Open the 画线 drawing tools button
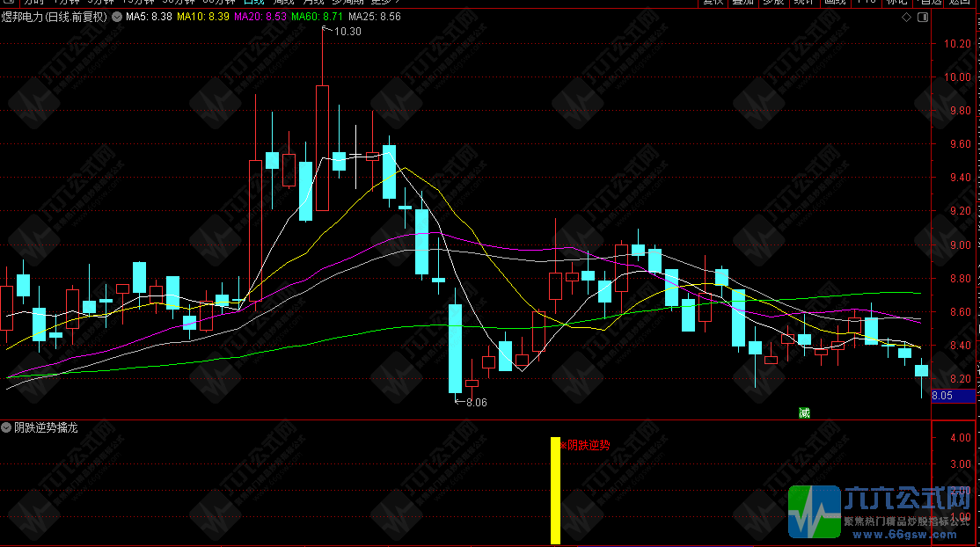This screenshot has height=547, width=980. [x=835, y=3]
